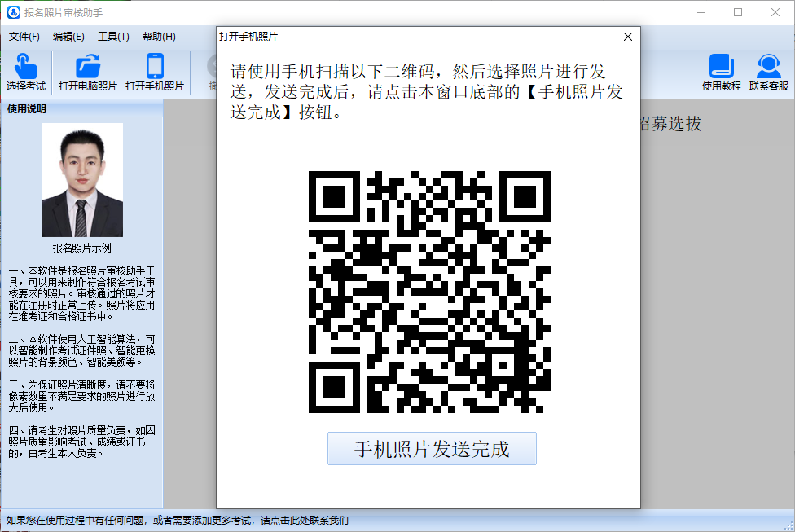Minimize the 报名照片审核助手 main window

[701, 12]
